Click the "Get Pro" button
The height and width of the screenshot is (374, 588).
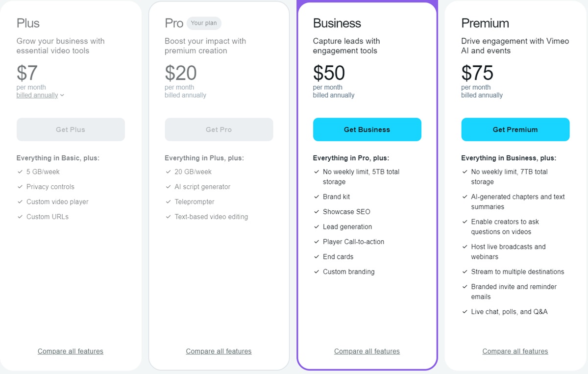point(219,129)
